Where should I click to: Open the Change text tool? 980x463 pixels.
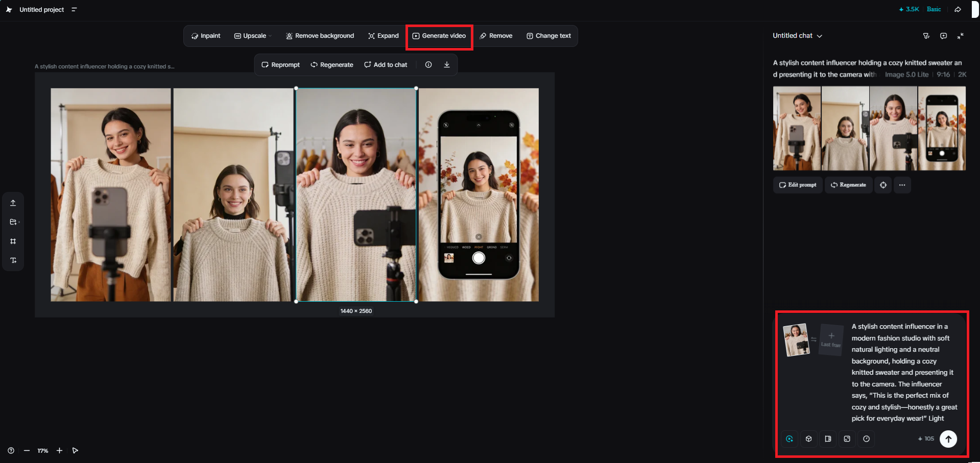[x=548, y=36]
